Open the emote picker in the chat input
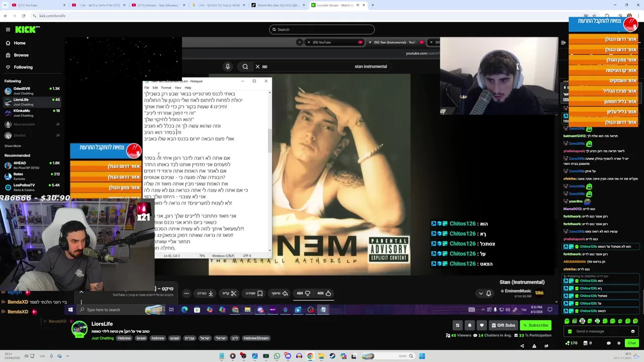This screenshot has width=644, height=362. click(x=632, y=331)
